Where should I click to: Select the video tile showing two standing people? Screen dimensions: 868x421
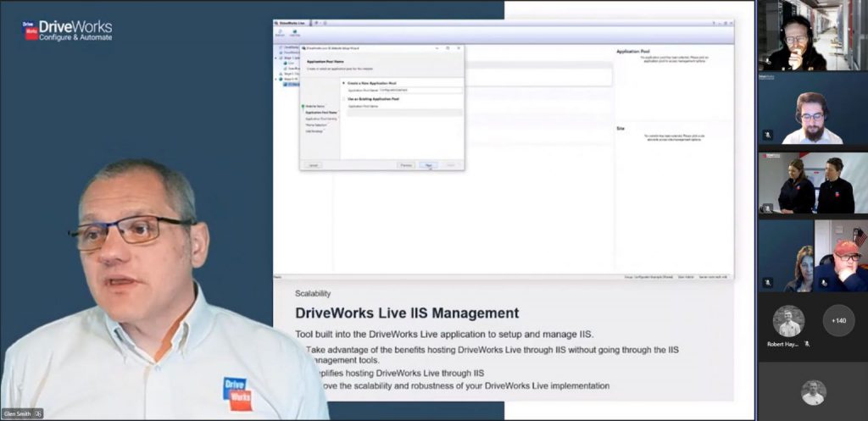(x=813, y=183)
